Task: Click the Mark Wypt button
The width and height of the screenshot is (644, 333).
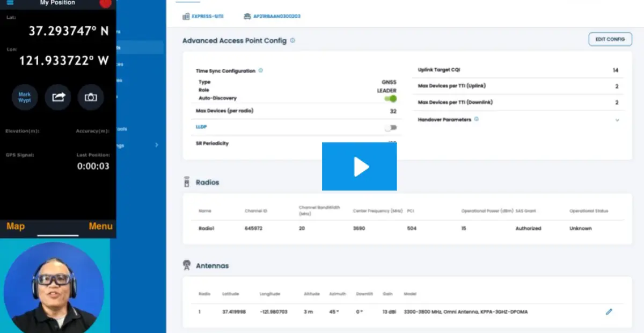Action: (25, 97)
